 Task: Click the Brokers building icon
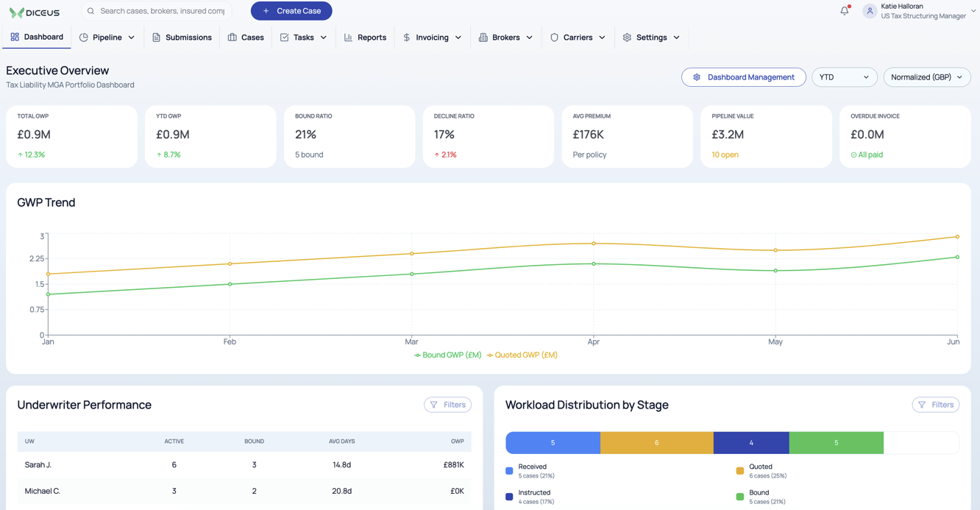coord(483,38)
